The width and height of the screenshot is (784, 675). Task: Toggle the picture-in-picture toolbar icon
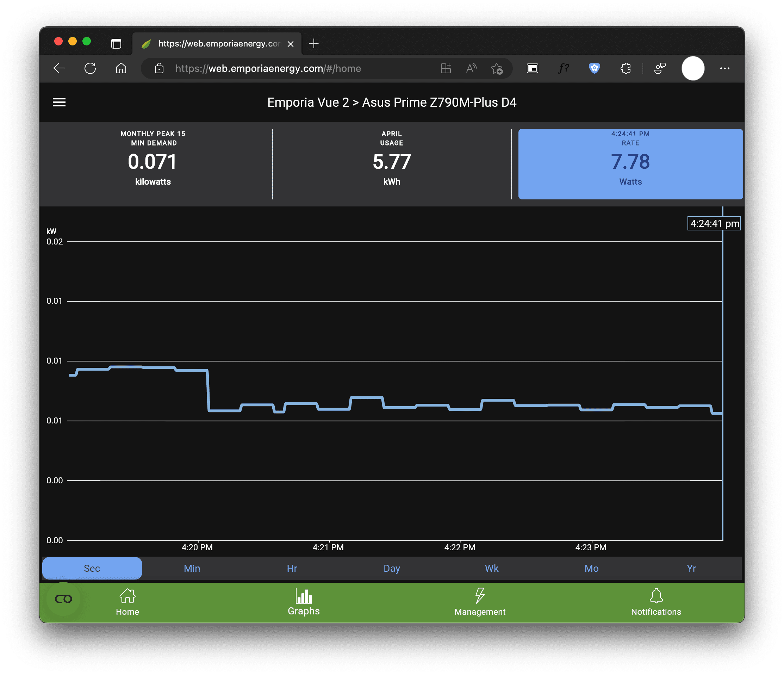(533, 69)
